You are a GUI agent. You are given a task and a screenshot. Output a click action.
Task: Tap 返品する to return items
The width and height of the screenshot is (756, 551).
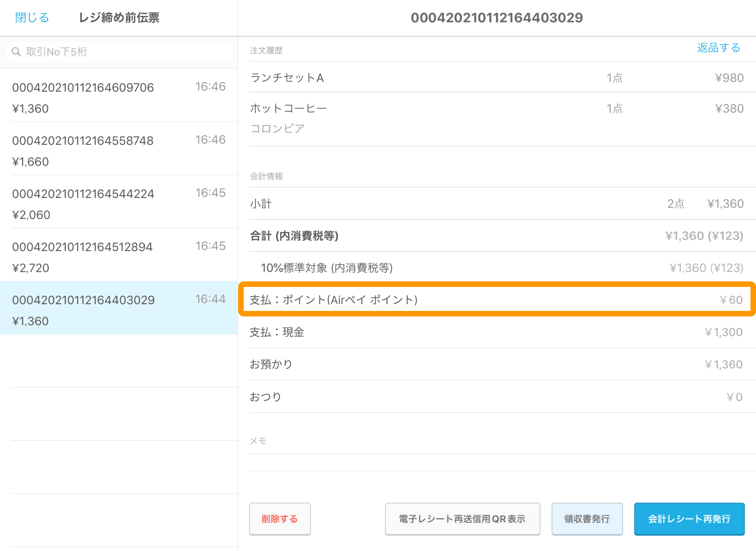point(719,48)
